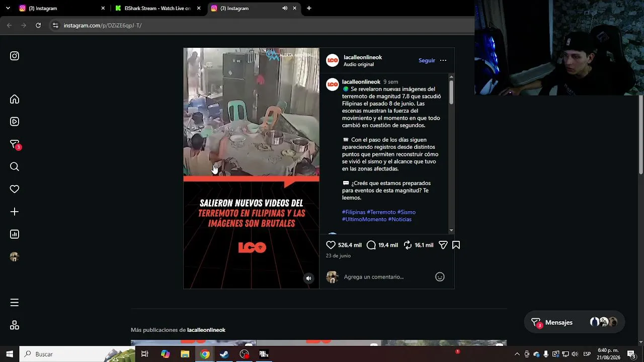644x362 pixels.
Task: Open the ESP input language switcher
Action: (x=587, y=354)
